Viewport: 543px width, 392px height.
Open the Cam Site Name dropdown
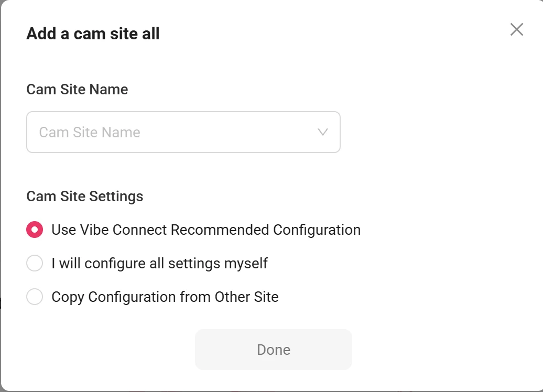pyautogui.click(x=183, y=132)
